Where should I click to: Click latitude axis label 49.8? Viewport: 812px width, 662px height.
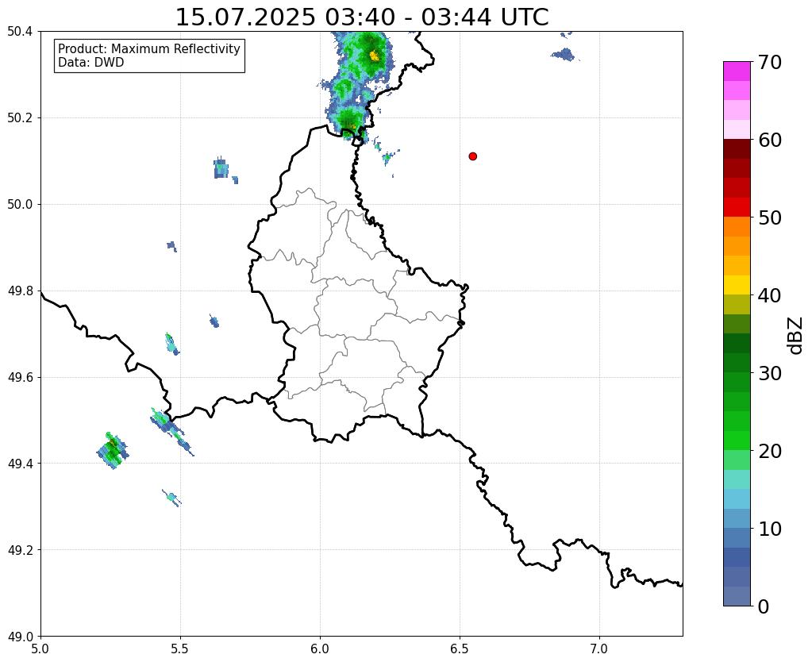20,291
